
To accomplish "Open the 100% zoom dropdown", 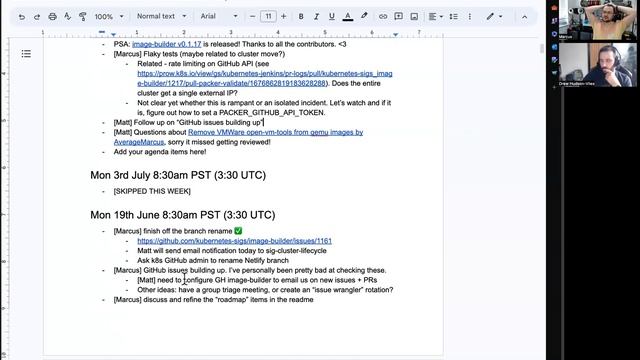I will (109, 17).
